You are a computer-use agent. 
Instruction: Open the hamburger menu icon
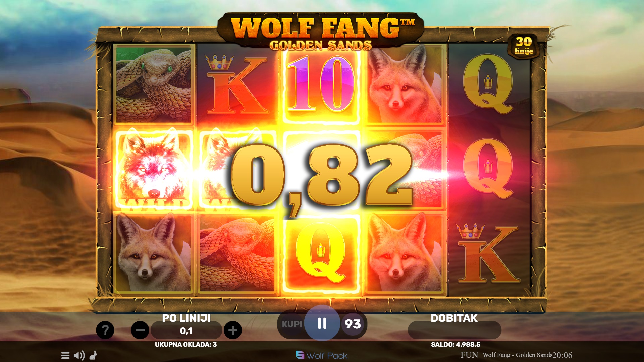click(65, 355)
